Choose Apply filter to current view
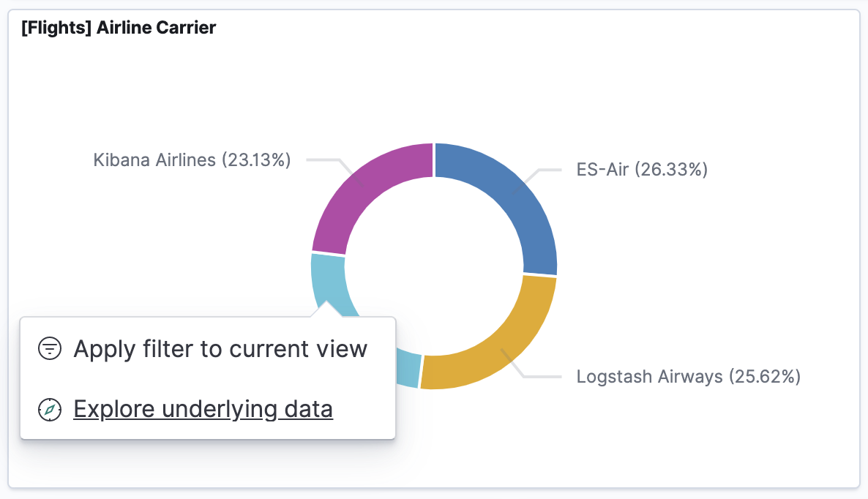Screen dimensions: 868x499 click(219, 349)
